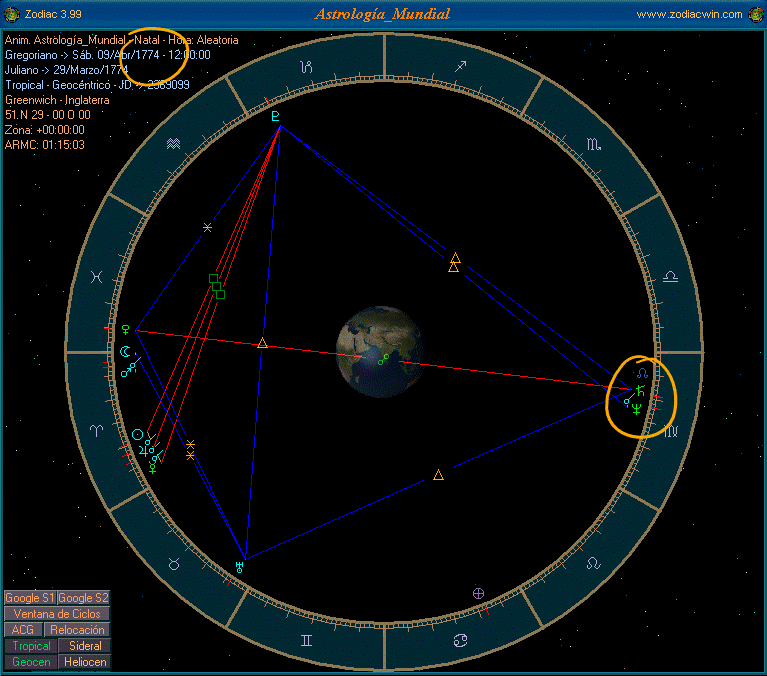Image resolution: width=767 pixels, height=676 pixels.
Task: Click the Capricorn sign on zodiac ring
Action: pyautogui.click(x=307, y=67)
